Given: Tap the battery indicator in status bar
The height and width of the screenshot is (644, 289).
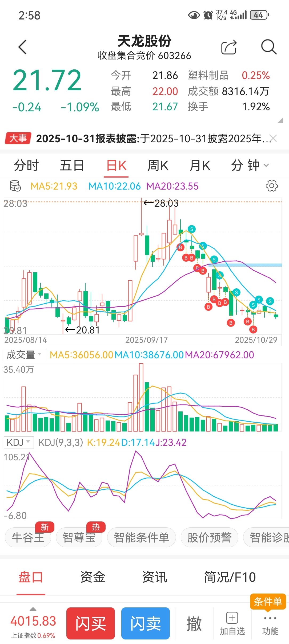Looking at the screenshot, I should pos(259,15).
